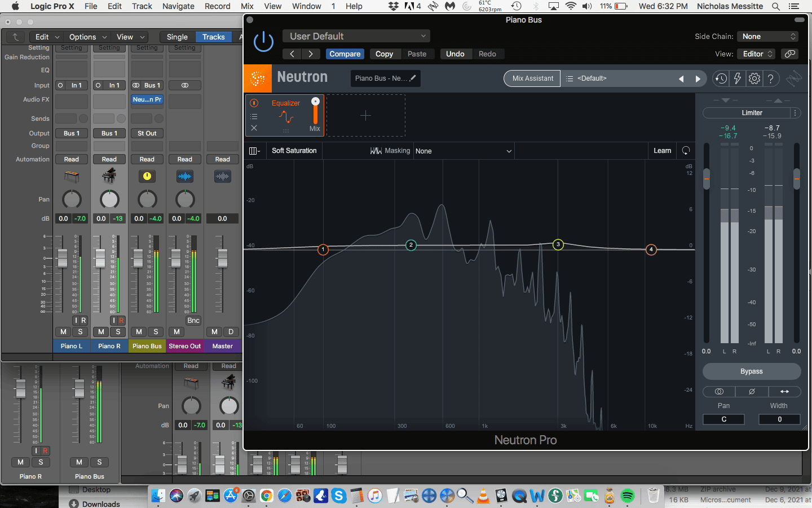This screenshot has width=812, height=508.
Task: Toggle the Neutron plugin power button
Action: (x=263, y=42)
